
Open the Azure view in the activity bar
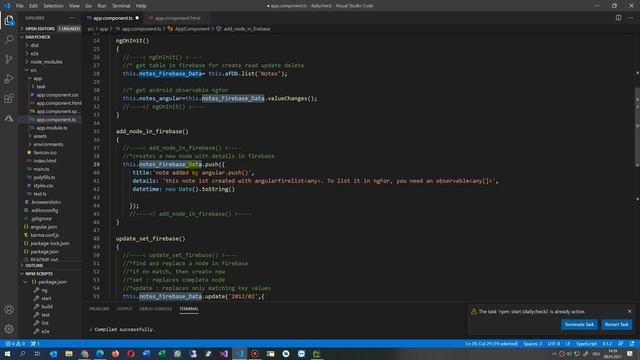click(x=9, y=118)
